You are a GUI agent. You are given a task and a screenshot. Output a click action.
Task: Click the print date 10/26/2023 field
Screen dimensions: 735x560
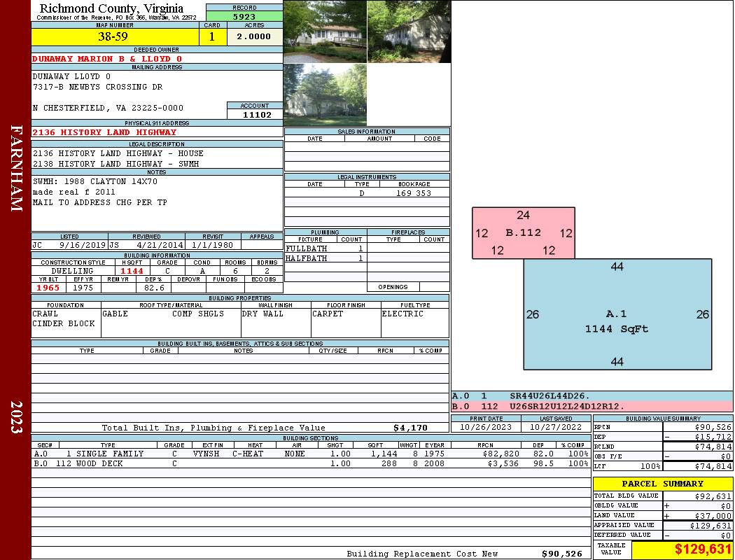click(486, 427)
